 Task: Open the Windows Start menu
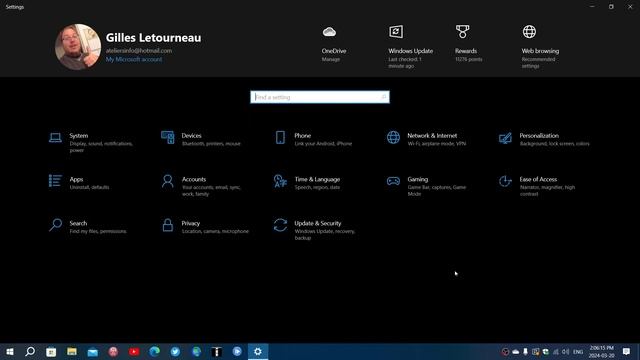tap(10, 351)
